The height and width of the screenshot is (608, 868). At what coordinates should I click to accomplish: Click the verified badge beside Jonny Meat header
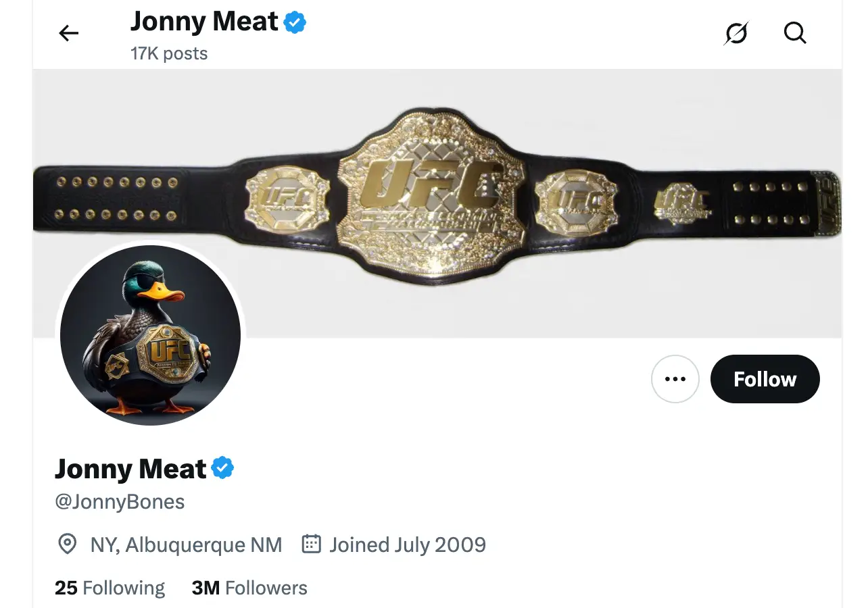pos(293,21)
